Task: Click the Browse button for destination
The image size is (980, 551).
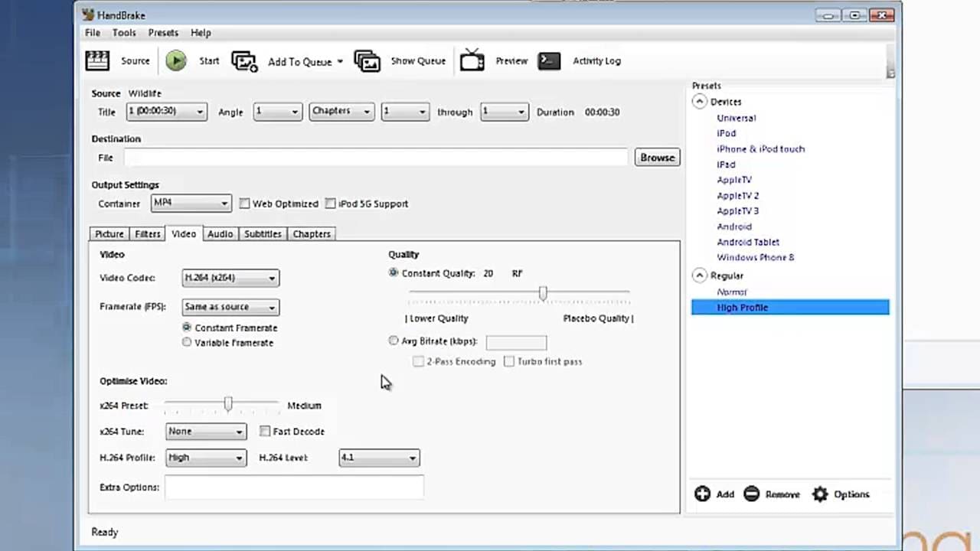Action: coord(656,157)
